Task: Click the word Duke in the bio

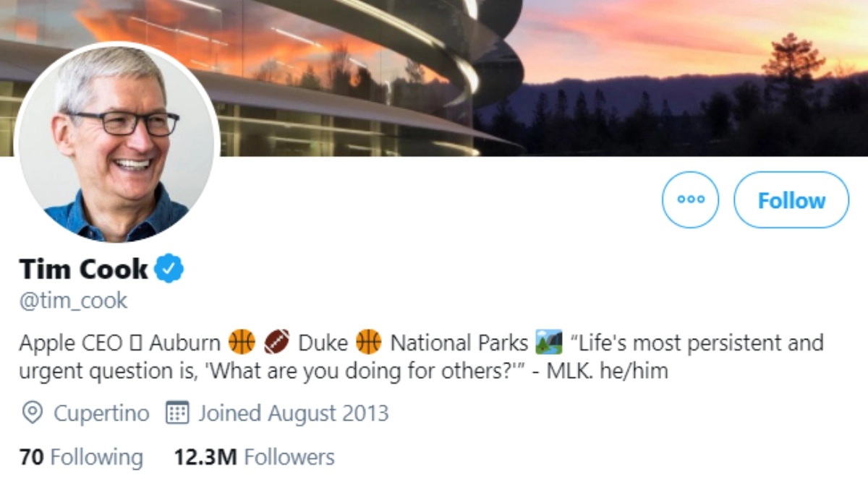Action: tap(322, 341)
